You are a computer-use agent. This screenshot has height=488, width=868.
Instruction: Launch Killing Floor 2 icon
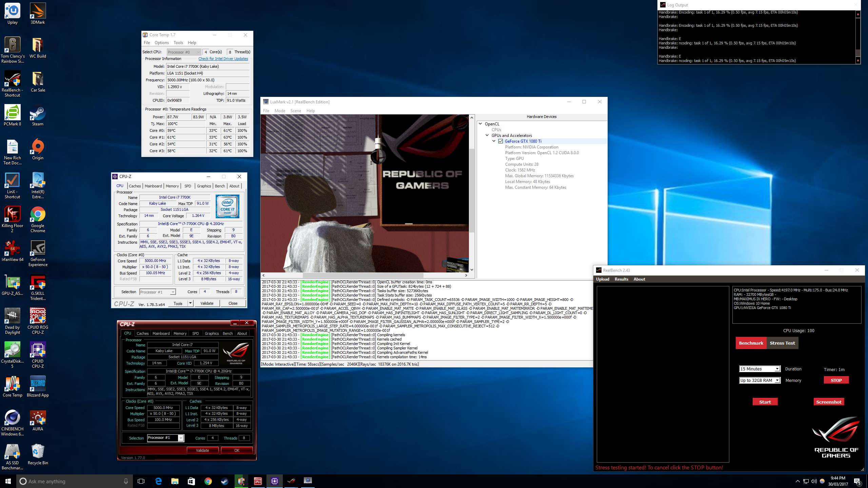13,219
